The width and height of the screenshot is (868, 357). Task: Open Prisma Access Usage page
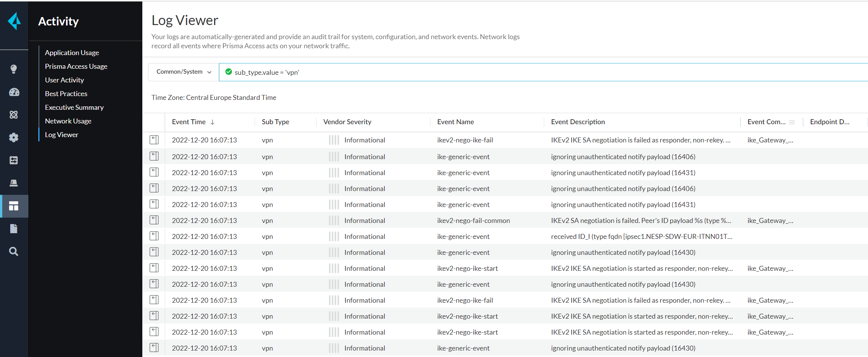76,66
